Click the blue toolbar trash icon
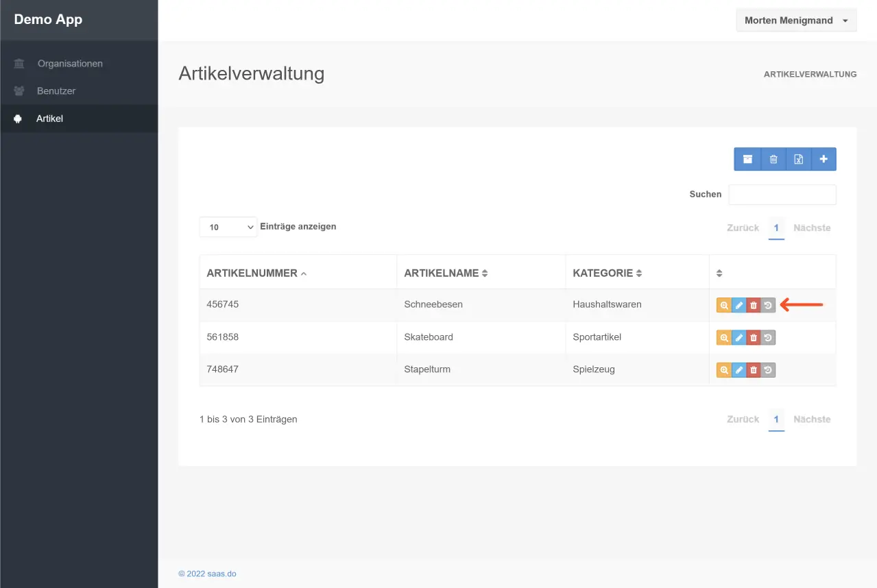The height and width of the screenshot is (588, 877). (773, 159)
